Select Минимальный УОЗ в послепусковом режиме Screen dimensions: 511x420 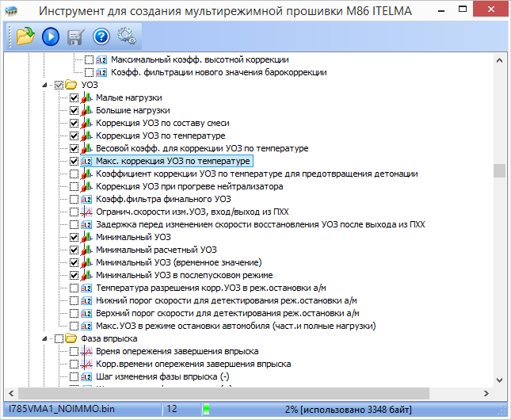pyautogui.click(x=189, y=275)
